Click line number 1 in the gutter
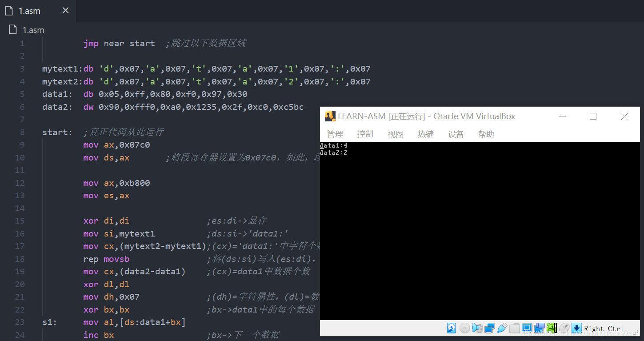The height and width of the screenshot is (341, 644). coord(22,44)
